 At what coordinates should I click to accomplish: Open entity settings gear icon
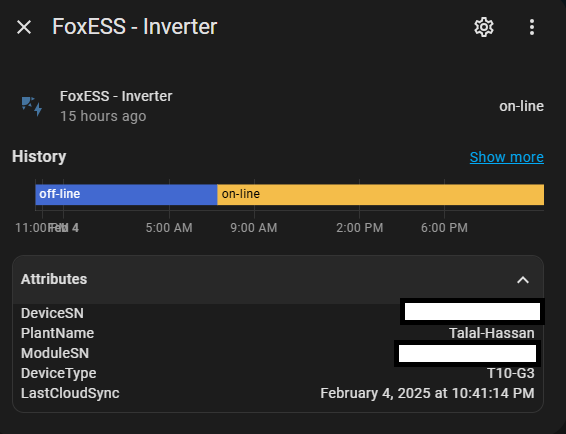point(484,27)
